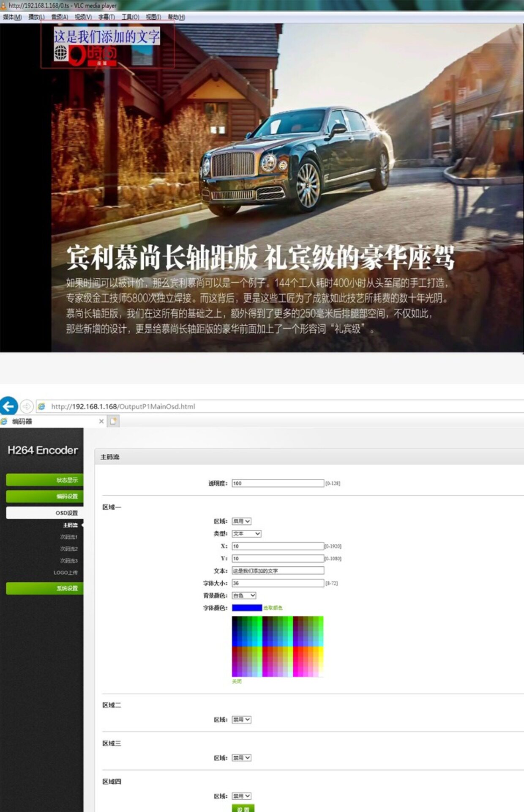Open LOGO上传 sidebar item
The image size is (524, 812).
(65, 572)
